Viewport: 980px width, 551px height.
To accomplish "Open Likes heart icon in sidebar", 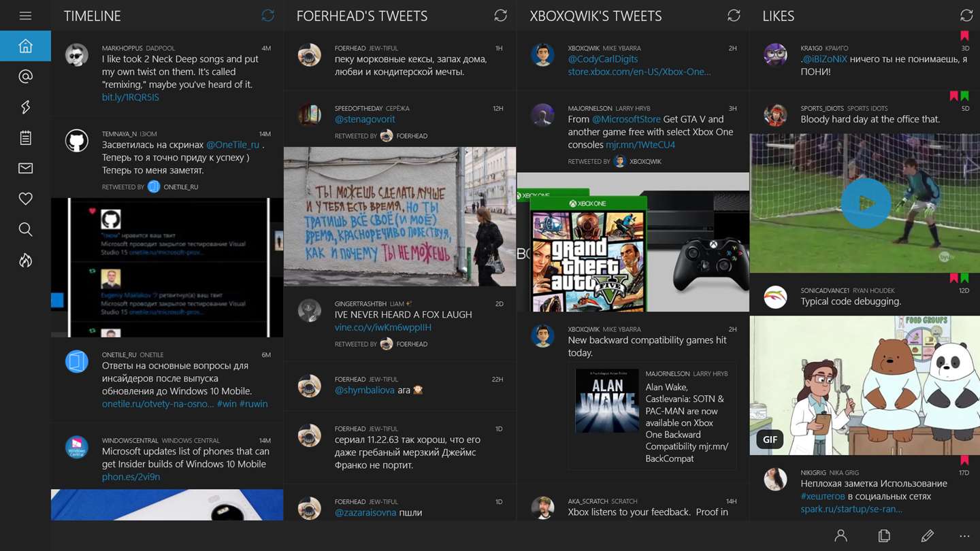I will tap(25, 199).
